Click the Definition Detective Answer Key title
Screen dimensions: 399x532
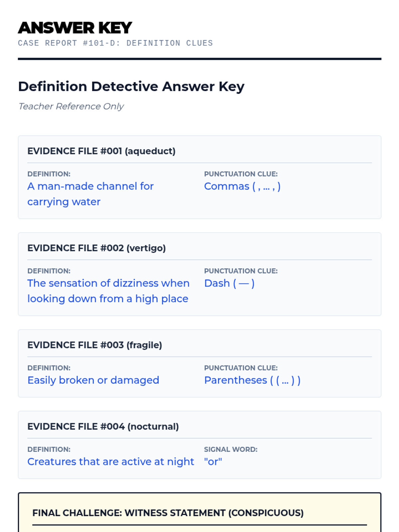coord(131,86)
